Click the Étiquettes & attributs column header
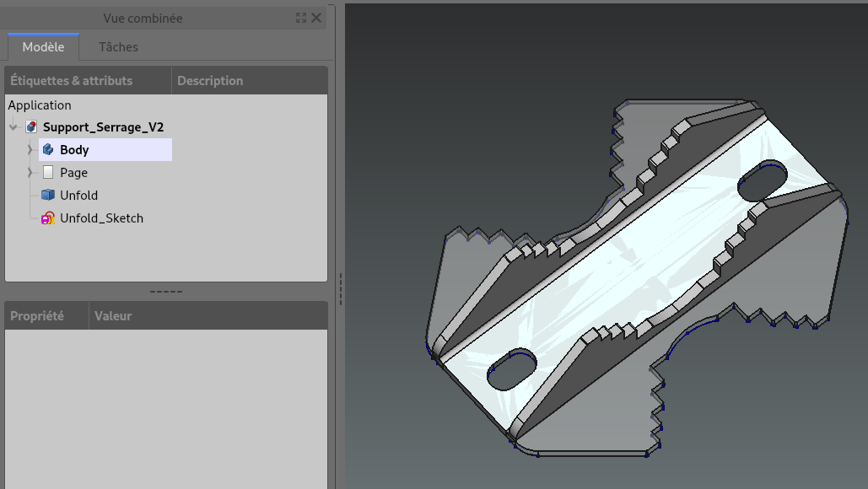The image size is (868, 489). pos(72,81)
